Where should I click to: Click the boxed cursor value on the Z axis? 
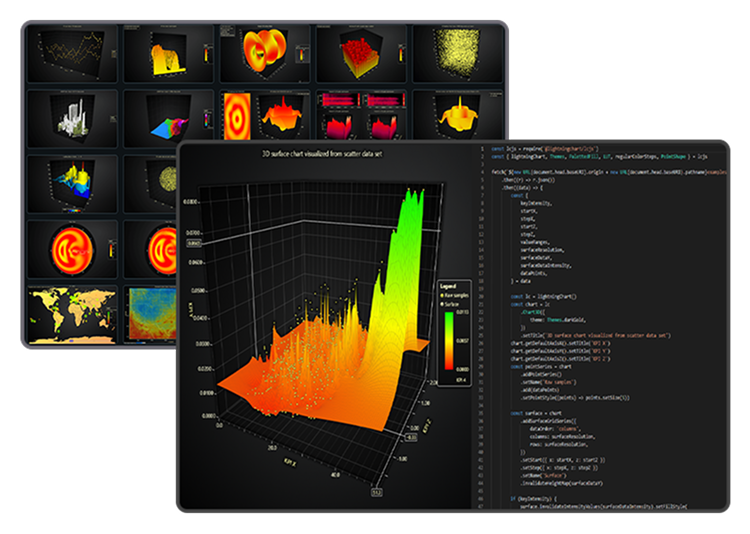[x=412, y=437]
